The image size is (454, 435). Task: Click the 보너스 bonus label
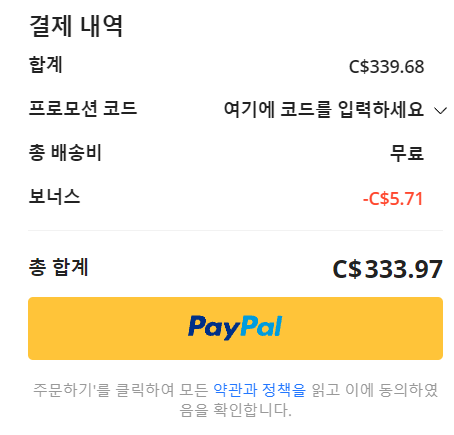click(54, 196)
